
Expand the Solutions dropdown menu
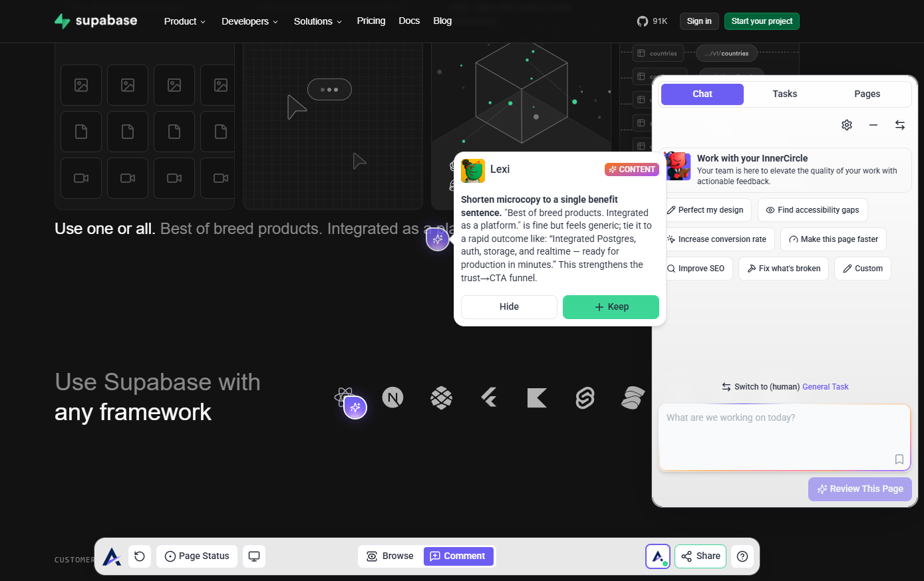tap(317, 21)
